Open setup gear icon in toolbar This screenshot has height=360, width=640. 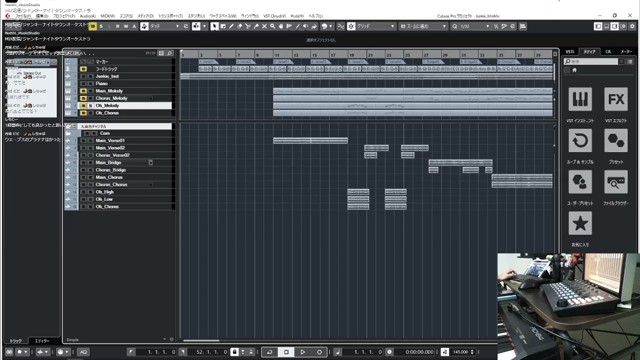632,26
